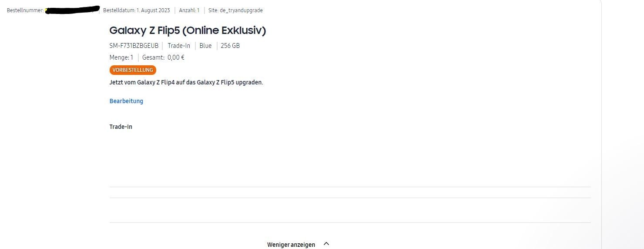Image resolution: width=644 pixels, height=249 pixels.
Task: Click the Anzahl: 1 order field
Action: pos(189,10)
